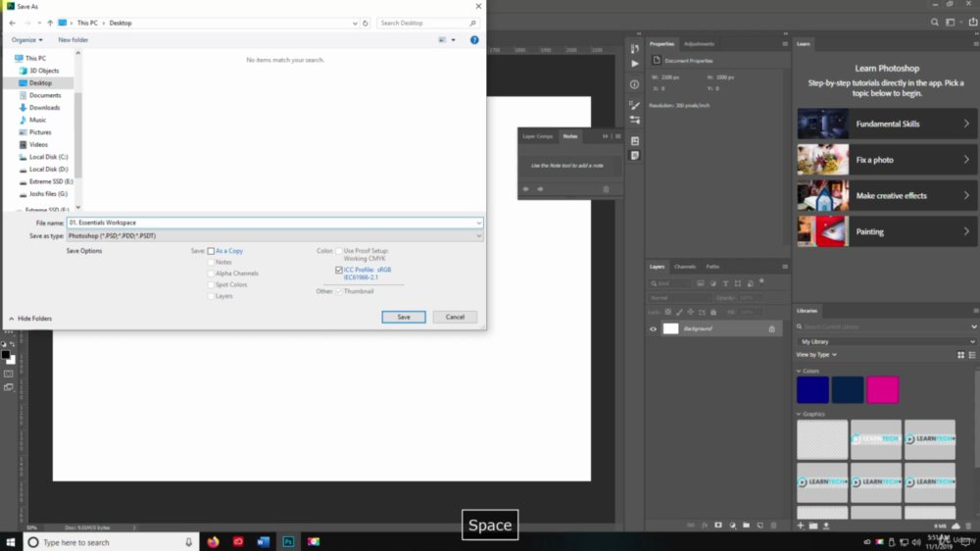Image resolution: width=980 pixels, height=551 pixels.
Task: Open the Save as type dropdown
Action: pyautogui.click(x=274, y=235)
